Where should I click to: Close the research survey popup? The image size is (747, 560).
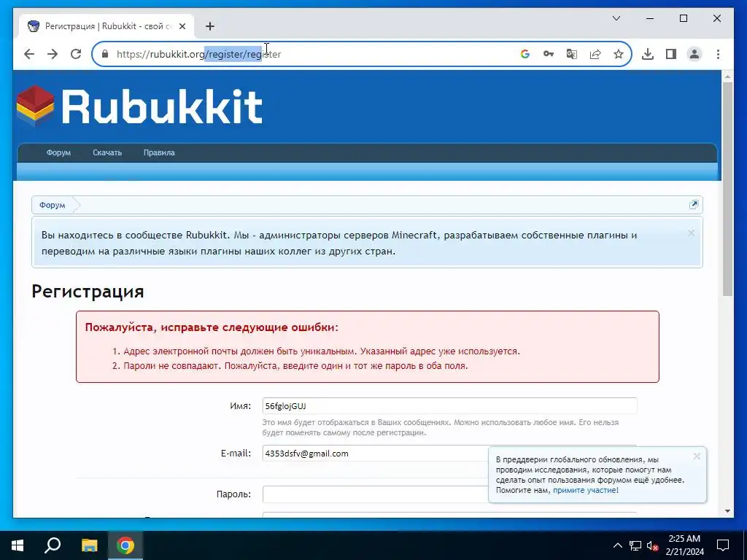(x=697, y=456)
